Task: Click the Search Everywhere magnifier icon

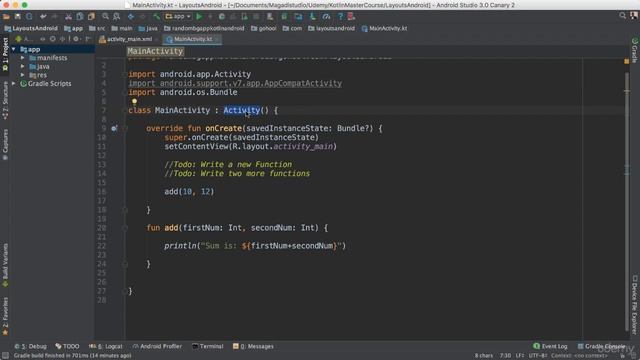Action: click(x=622, y=16)
